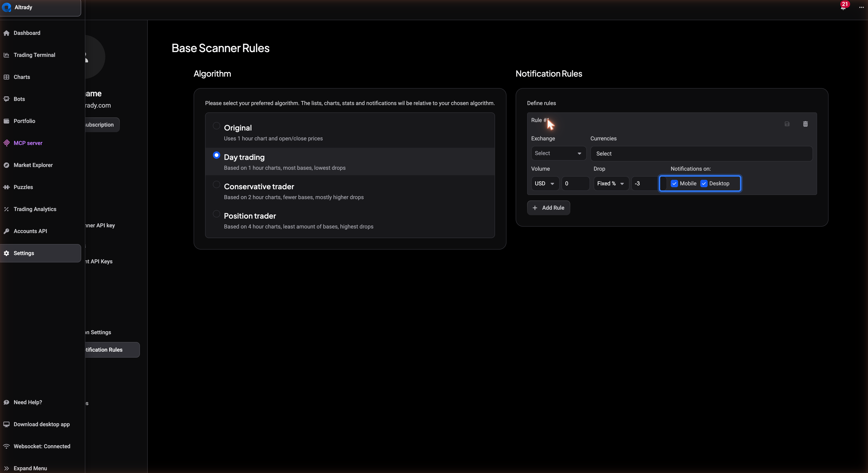
Task: Open the USD volume currency dropdown
Action: [545, 184]
